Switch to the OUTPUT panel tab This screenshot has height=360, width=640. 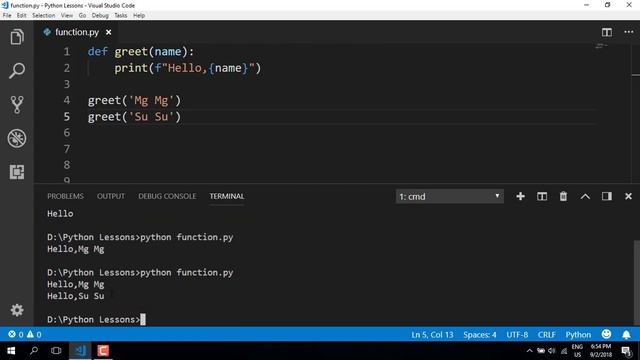[x=111, y=196]
